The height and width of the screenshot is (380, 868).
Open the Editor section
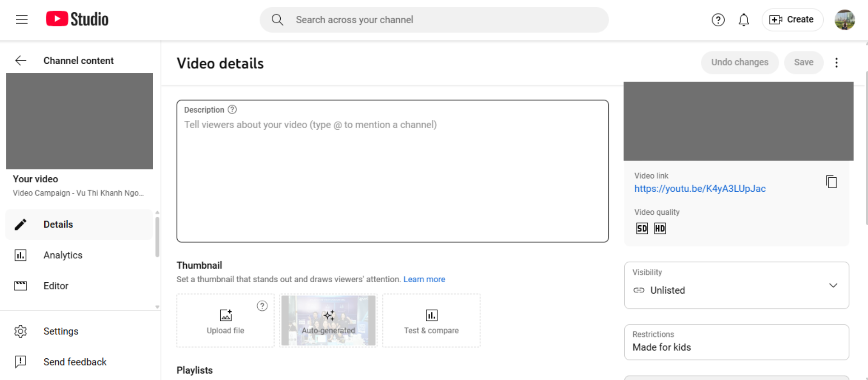pos(56,286)
